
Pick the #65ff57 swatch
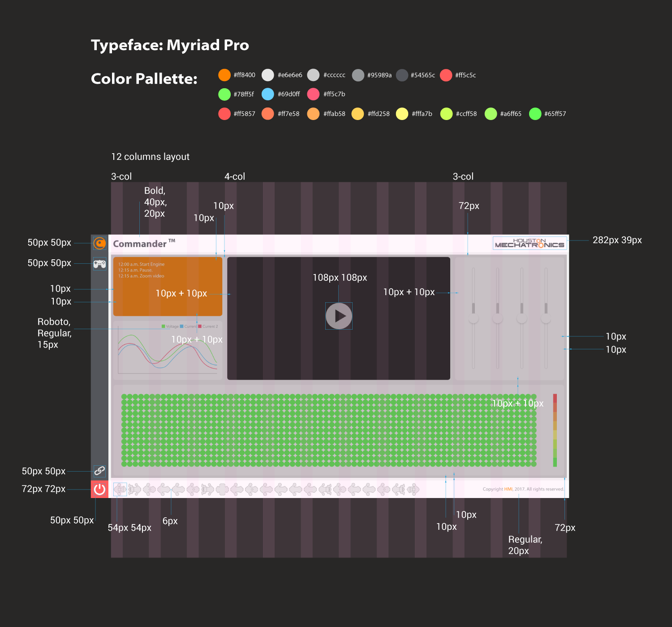click(x=535, y=114)
